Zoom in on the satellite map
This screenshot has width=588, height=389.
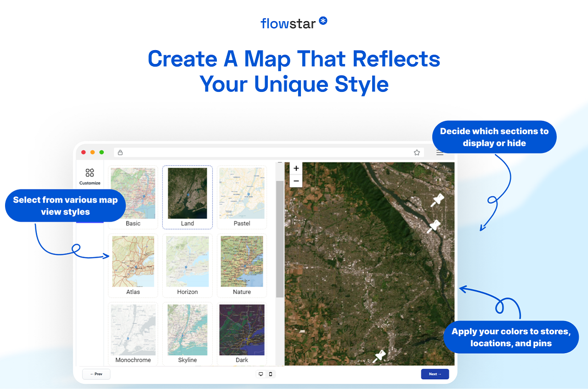[296, 168]
